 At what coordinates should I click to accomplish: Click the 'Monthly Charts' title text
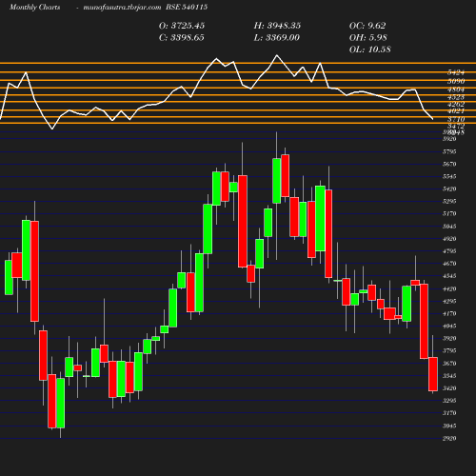click(x=34, y=8)
